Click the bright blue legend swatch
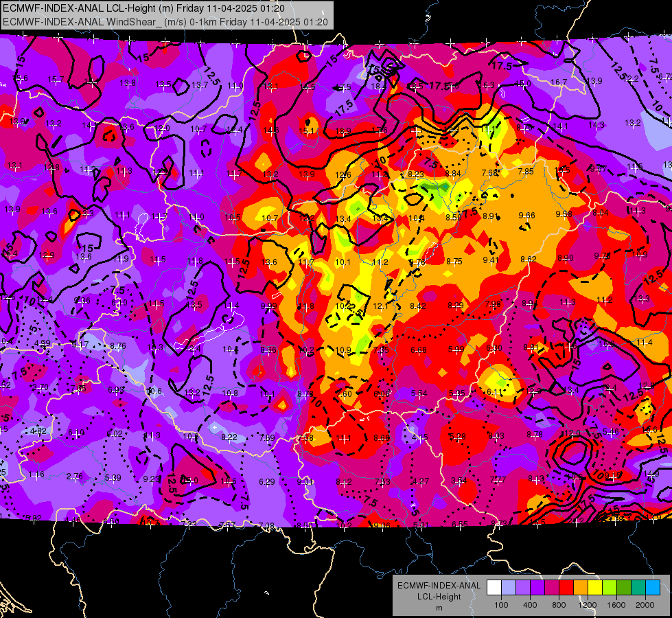The height and width of the screenshot is (618, 672). [x=653, y=587]
